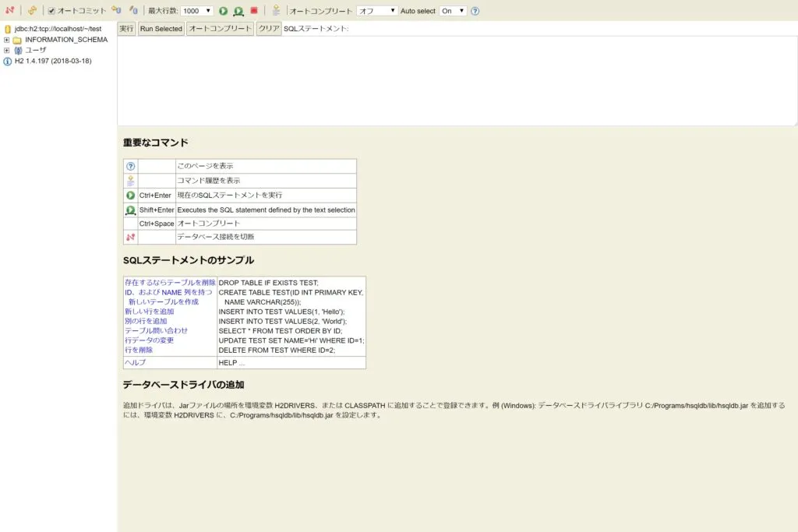The width and height of the screenshot is (798, 532).
Task: Open the Auto select dropdown set to On
Action: click(453, 11)
